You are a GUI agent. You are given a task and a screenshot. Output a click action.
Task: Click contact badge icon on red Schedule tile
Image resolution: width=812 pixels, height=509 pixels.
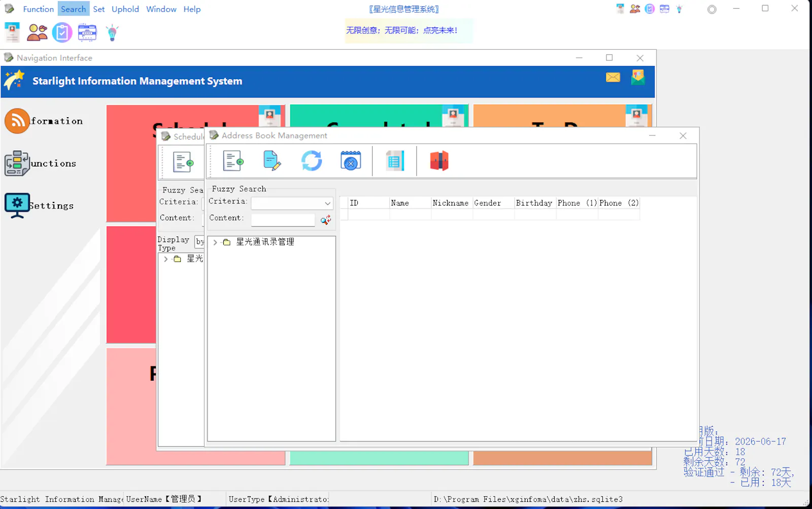[x=269, y=116]
